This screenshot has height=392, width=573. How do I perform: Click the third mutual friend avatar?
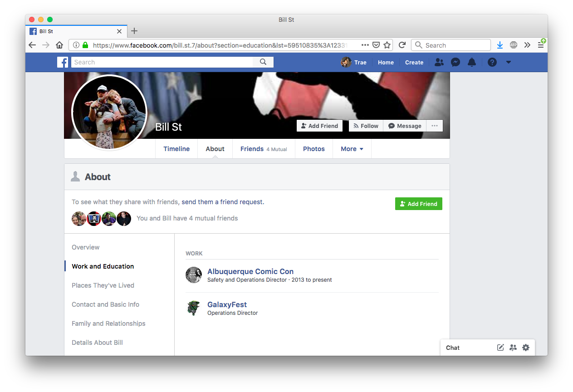click(109, 219)
